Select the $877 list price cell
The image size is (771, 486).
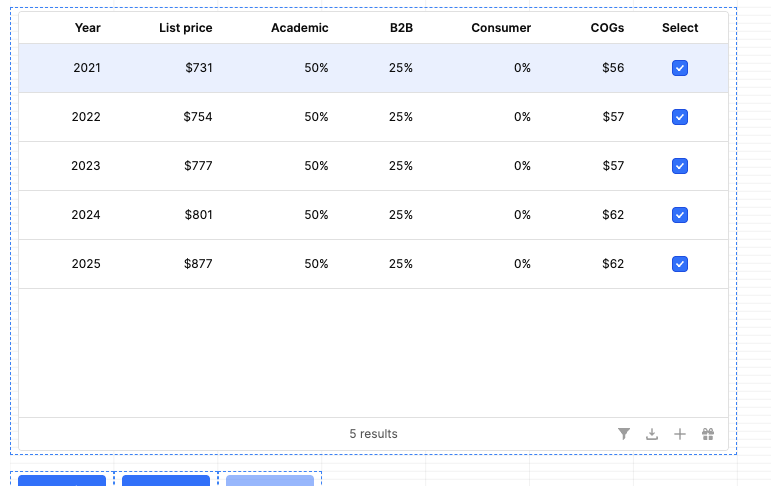[198, 264]
